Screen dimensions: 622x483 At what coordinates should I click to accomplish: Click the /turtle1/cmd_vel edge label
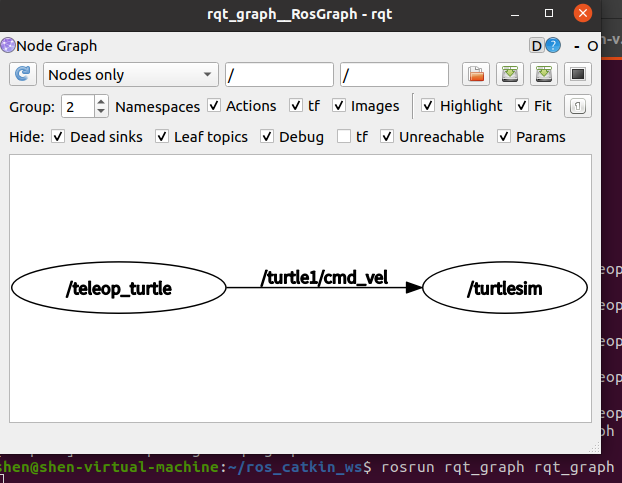pyautogui.click(x=324, y=276)
